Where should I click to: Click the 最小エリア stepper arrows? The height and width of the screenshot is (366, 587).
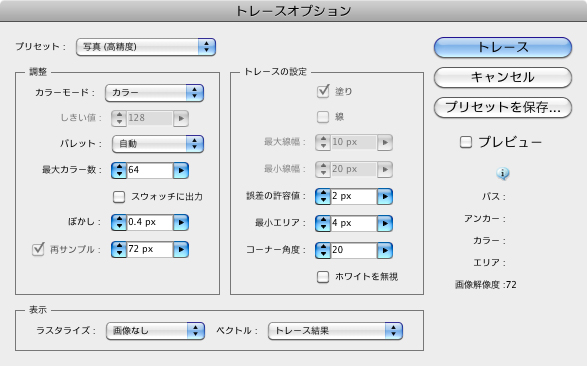click(323, 223)
